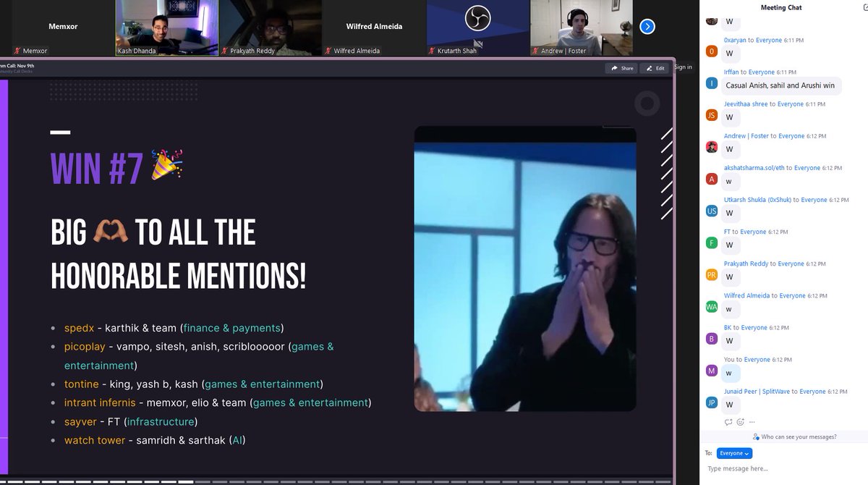868x485 pixels.
Task: Open Prakyath Reddy's 'PR' chat avatar
Action: pyautogui.click(x=712, y=274)
